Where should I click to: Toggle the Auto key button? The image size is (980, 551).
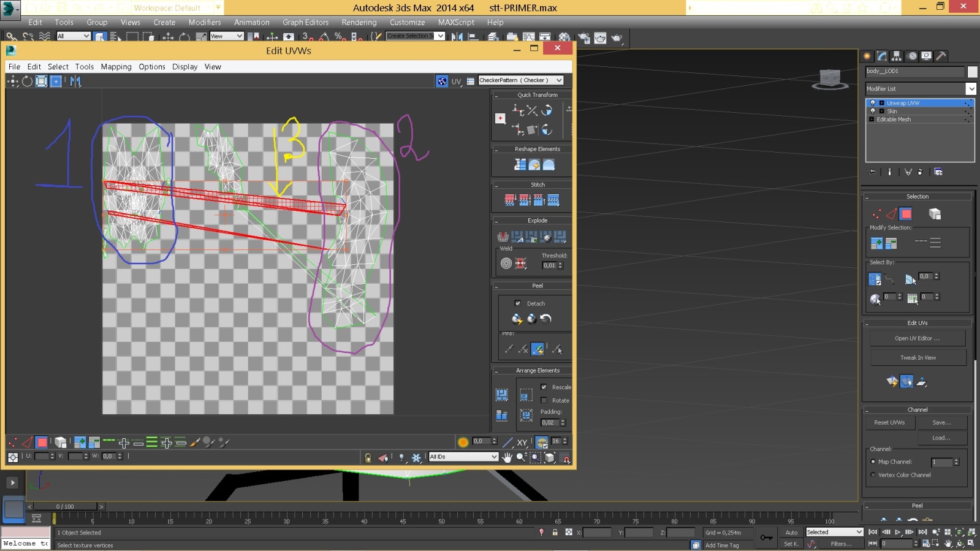(x=791, y=533)
